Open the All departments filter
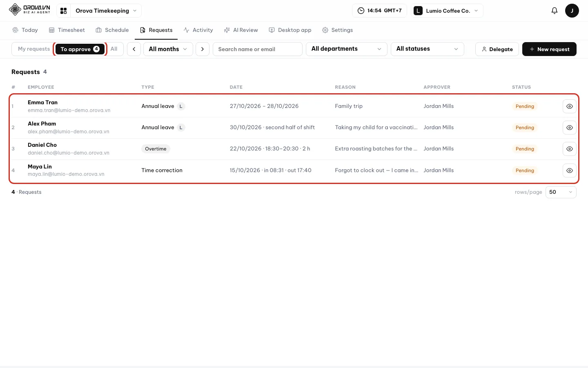The height and width of the screenshot is (368, 588). point(346,49)
